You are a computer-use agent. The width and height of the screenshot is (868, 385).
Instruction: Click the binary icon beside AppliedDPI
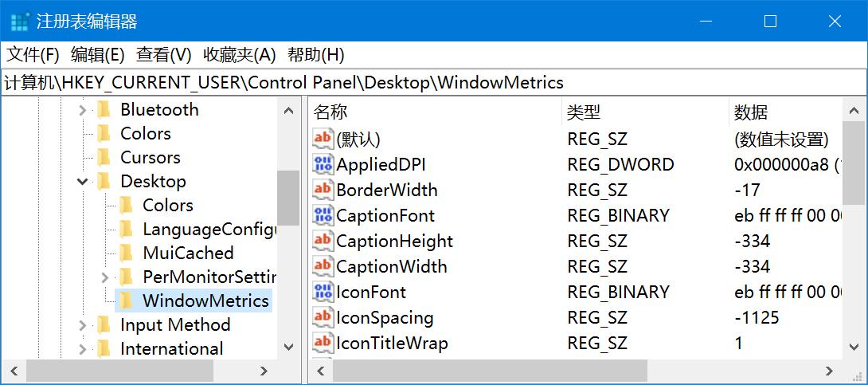[x=323, y=165]
